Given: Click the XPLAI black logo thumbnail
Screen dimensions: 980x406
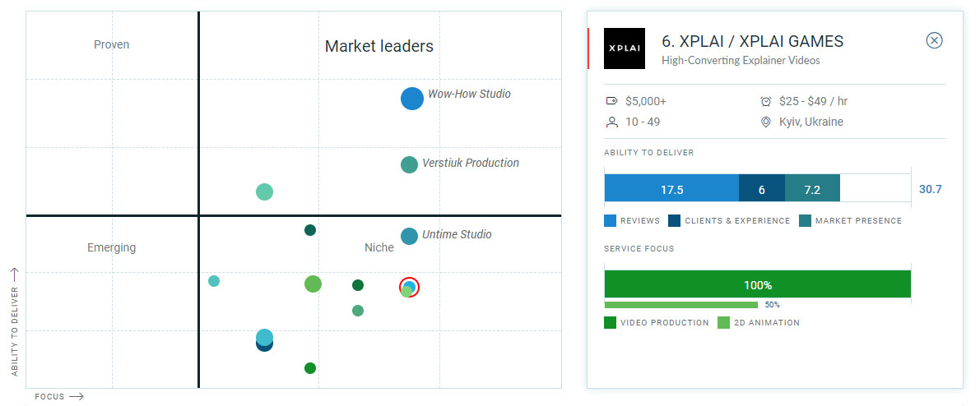Looking at the screenshot, I should coord(625,48).
